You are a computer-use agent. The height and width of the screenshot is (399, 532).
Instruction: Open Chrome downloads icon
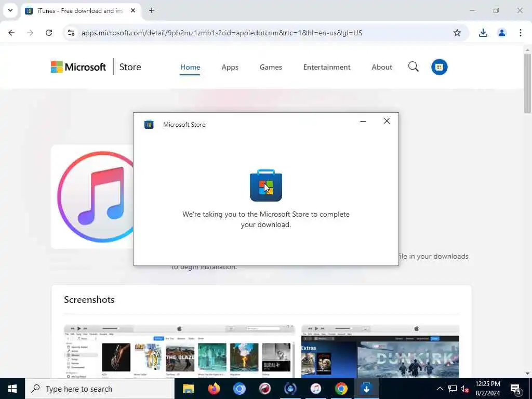tap(483, 33)
